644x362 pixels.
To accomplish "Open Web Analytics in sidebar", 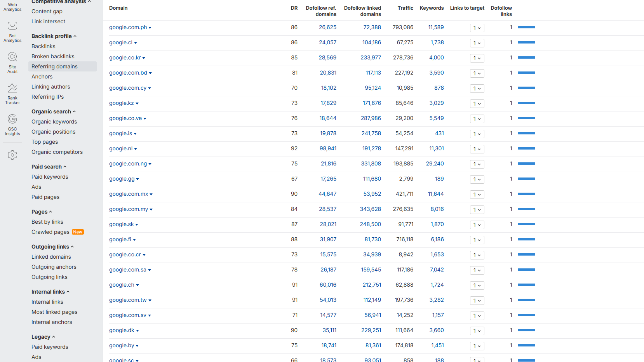I will click(12, 6).
